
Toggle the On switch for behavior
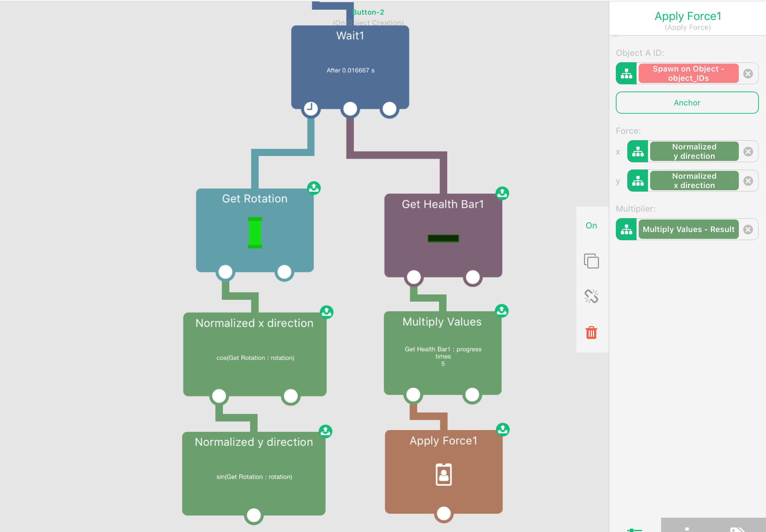coord(591,226)
